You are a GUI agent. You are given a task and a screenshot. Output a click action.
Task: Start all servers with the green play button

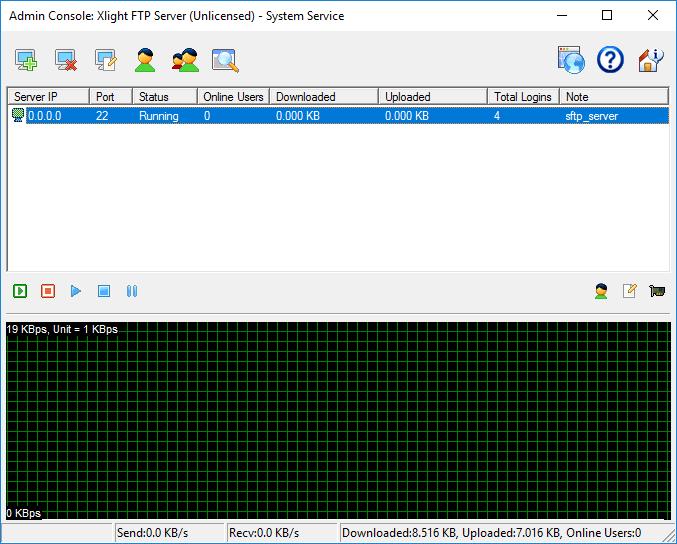(x=20, y=291)
